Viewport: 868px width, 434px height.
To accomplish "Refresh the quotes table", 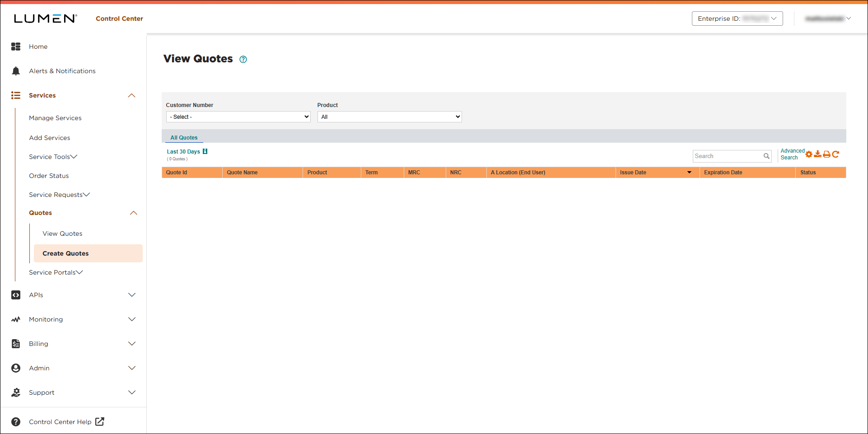I will click(835, 154).
